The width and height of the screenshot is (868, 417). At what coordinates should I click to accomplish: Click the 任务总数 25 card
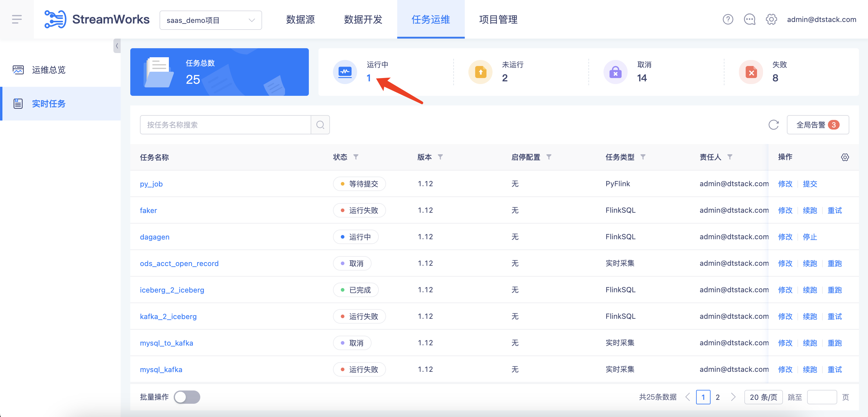click(219, 72)
